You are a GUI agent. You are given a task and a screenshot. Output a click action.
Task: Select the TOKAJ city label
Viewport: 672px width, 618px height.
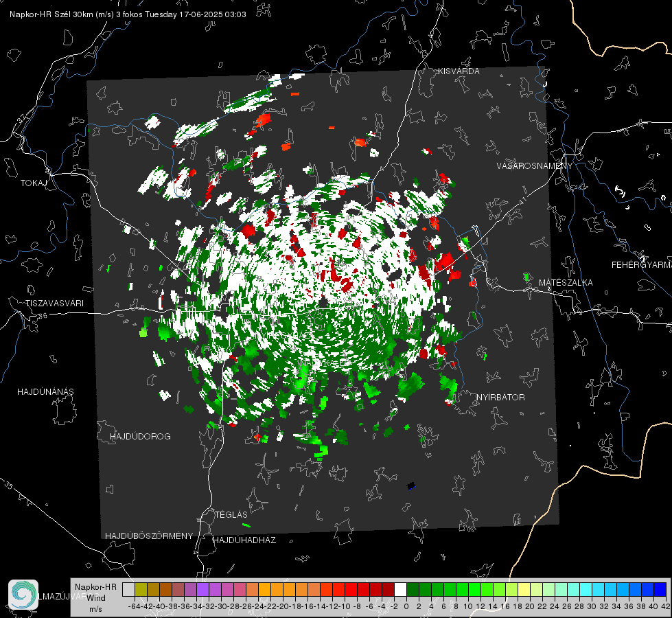click(x=34, y=183)
